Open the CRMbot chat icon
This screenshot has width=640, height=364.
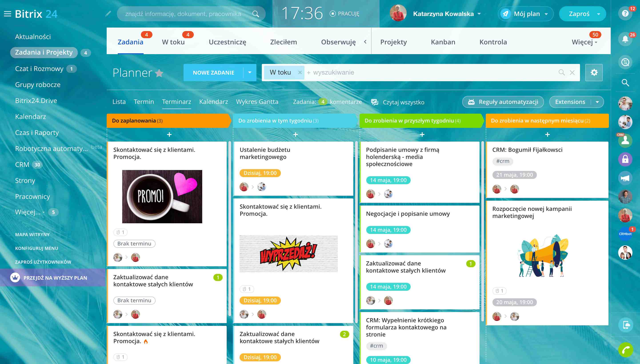pyautogui.click(x=625, y=234)
